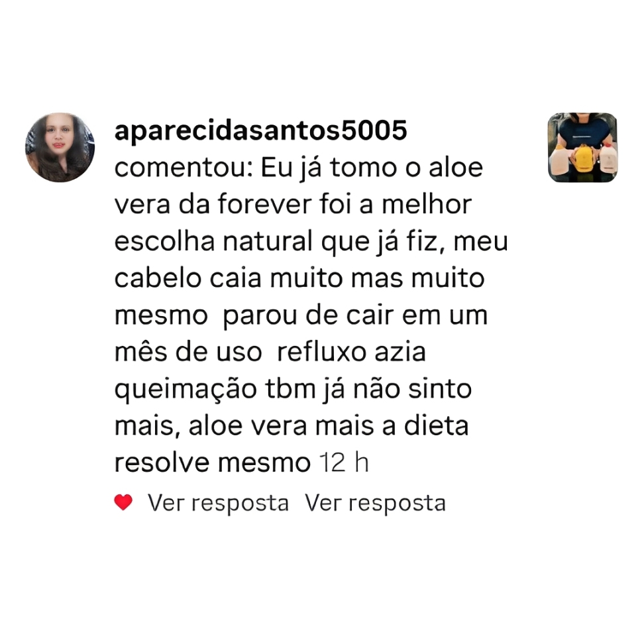Click the '12 h' comment timestamp
The image size is (644, 644).
point(344,463)
